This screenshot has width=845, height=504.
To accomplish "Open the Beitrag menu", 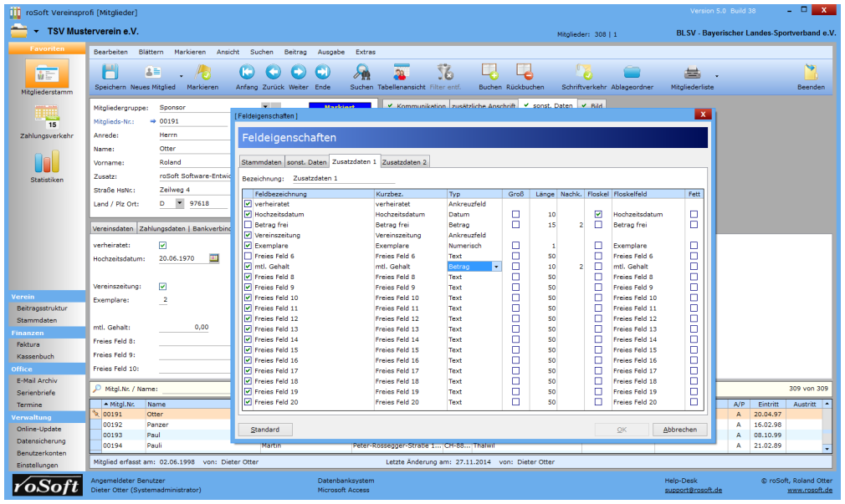I will point(295,52).
